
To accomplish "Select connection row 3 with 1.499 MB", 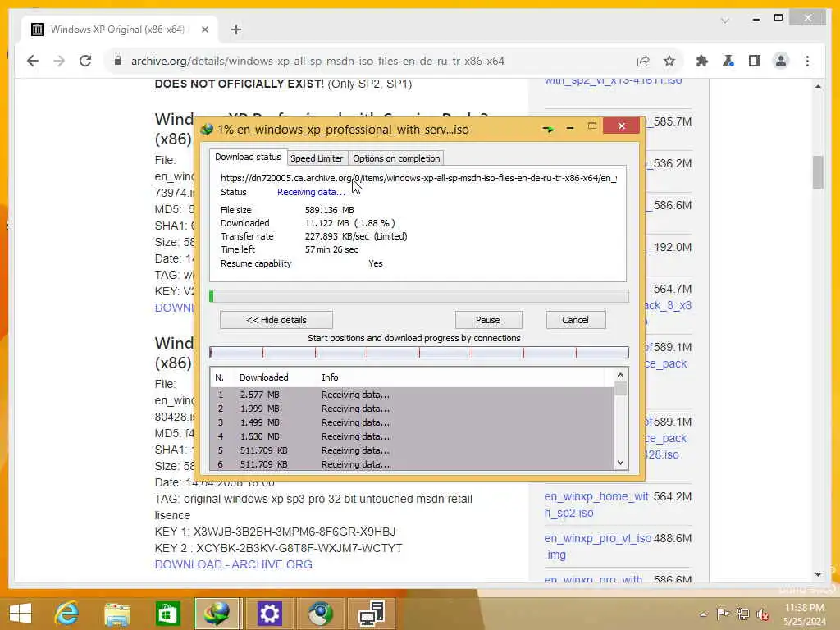I will click(x=412, y=422).
